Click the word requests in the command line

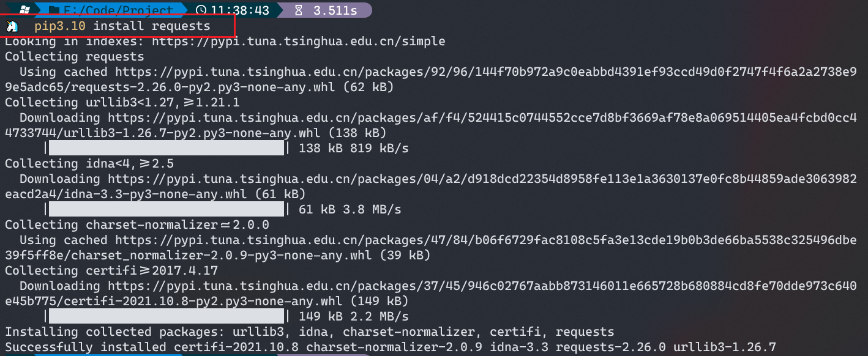[x=181, y=26]
